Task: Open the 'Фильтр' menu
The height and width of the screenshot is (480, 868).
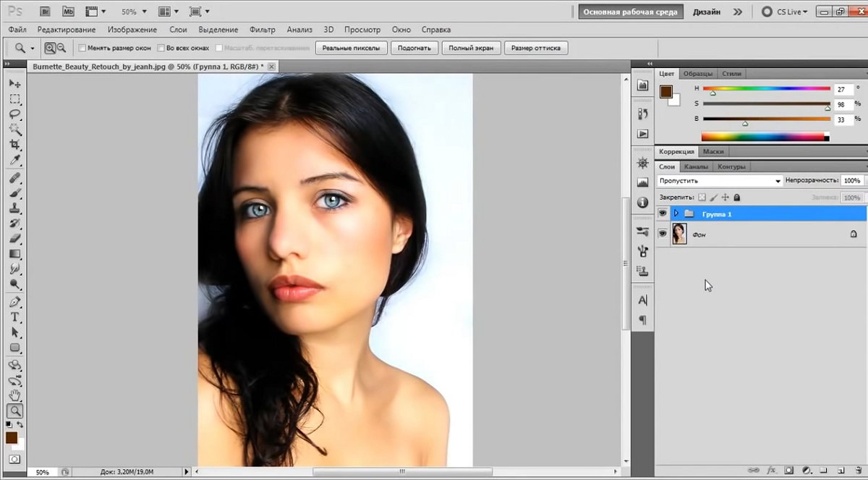Action: tap(262, 30)
